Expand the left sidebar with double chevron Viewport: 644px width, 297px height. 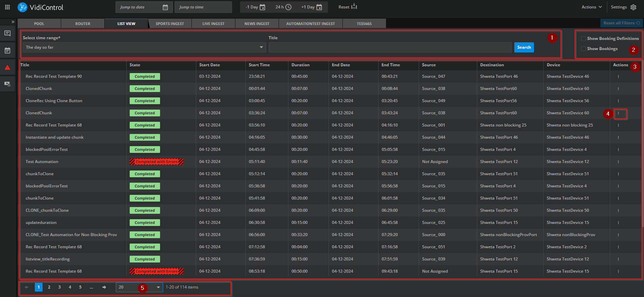click(x=13, y=22)
